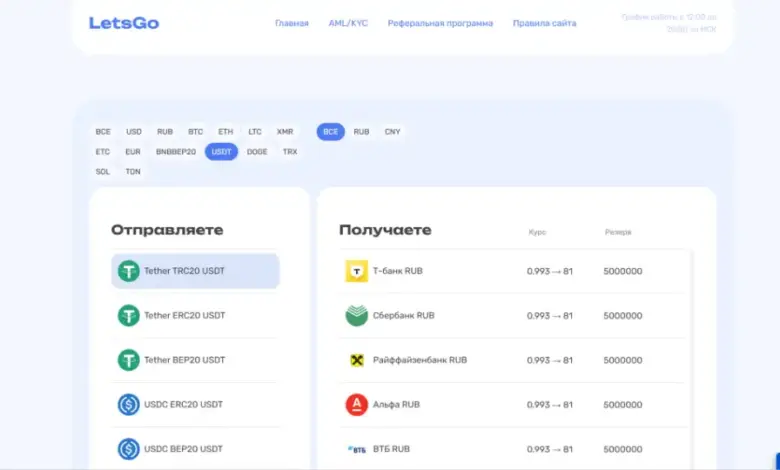Click the USDC ERC20 coin icon
780x470 pixels.
(x=129, y=405)
